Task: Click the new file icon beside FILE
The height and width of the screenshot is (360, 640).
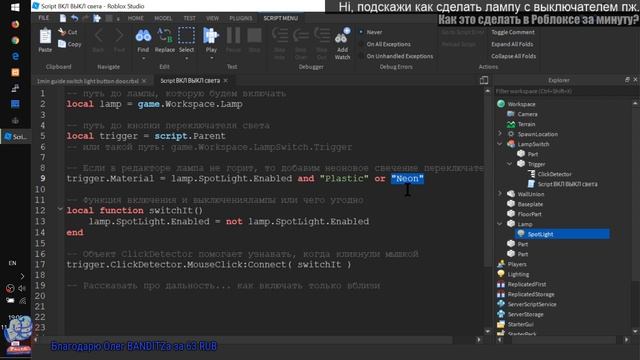Action: (62, 18)
